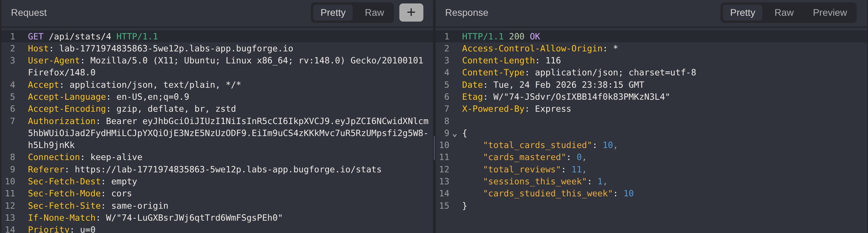The width and height of the screenshot is (868, 233).
Task: Click the If-None-Match header line
Action: [x=155, y=218]
